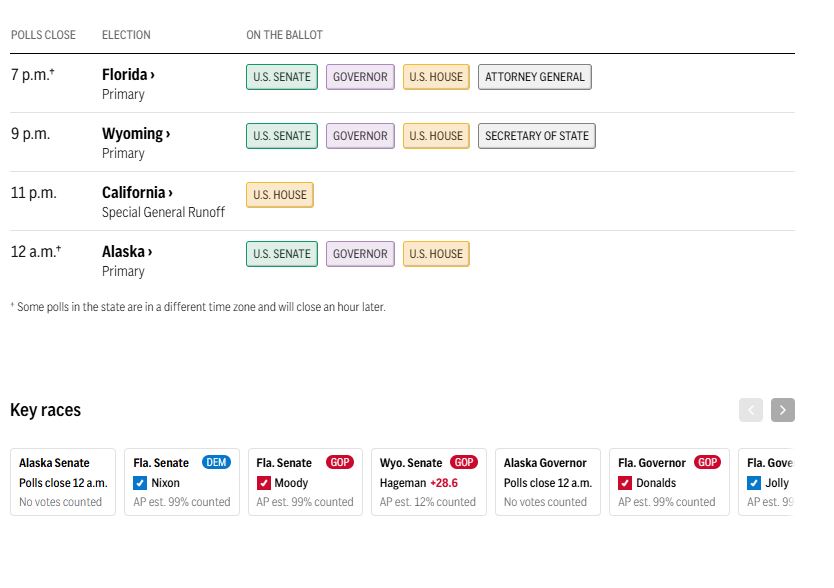Click the Attorney General ballot tag
This screenshot has height=588, width=834.
click(x=535, y=77)
